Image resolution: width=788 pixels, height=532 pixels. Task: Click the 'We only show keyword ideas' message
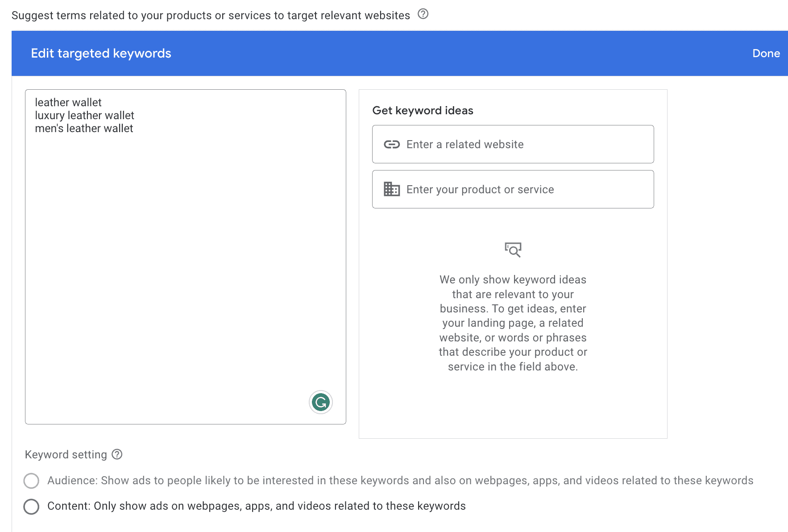point(513,323)
